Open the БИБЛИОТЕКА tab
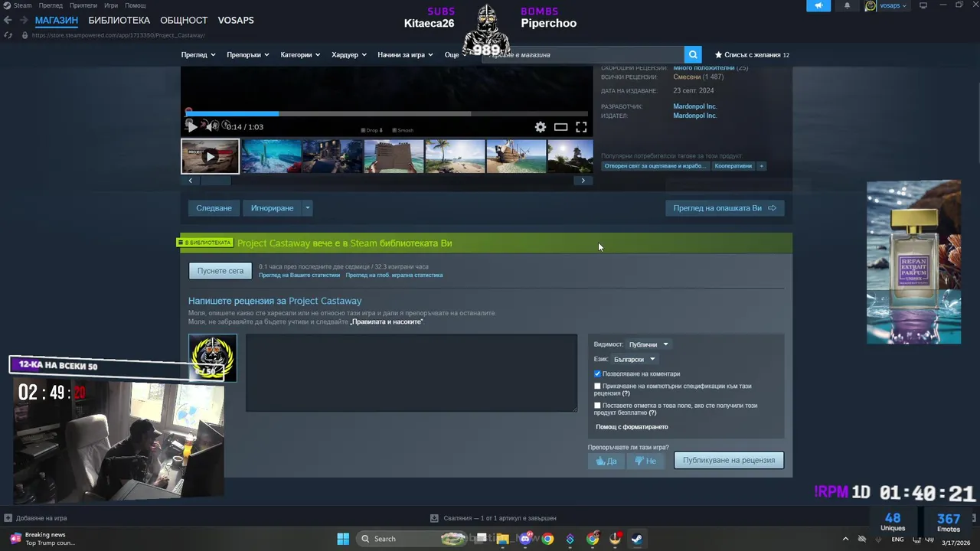Image resolution: width=980 pixels, height=551 pixels. coord(119,20)
